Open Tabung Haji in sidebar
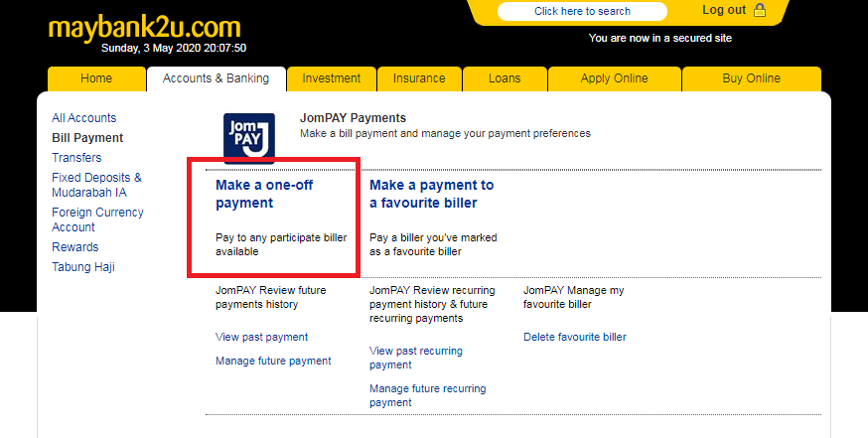Image resolution: width=868 pixels, height=438 pixels. pos(83,267)
